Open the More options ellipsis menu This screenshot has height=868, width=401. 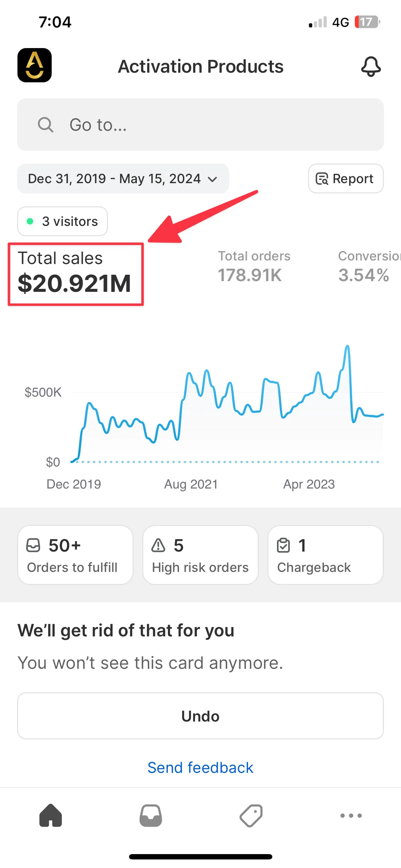(351, 815)
